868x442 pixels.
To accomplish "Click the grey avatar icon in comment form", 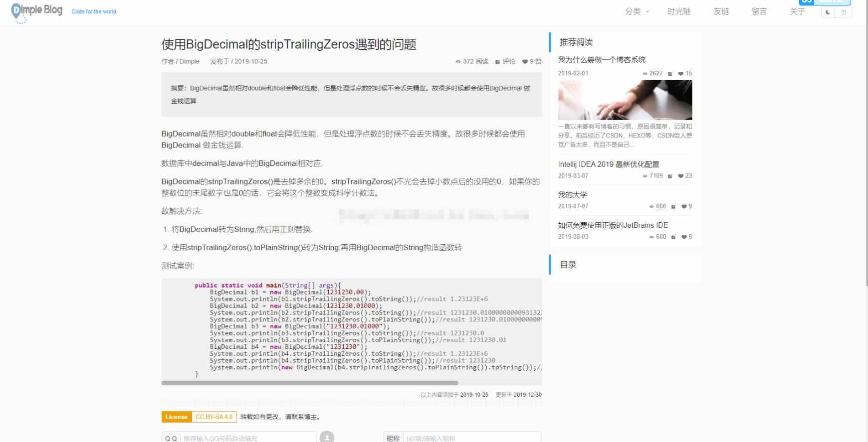I will point(327,437).
